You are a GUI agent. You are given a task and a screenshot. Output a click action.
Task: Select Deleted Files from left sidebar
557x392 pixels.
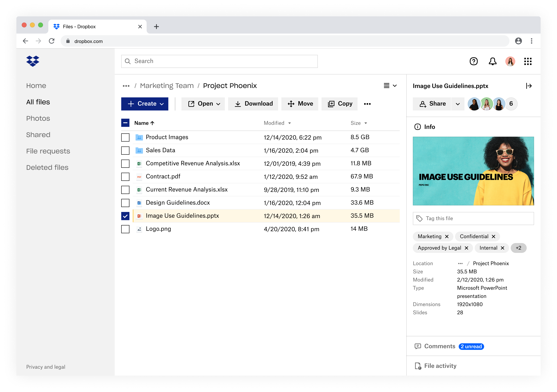coord(48,167)
